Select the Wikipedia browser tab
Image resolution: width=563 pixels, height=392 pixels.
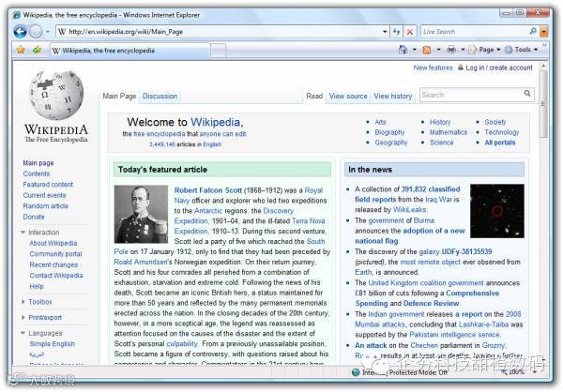pyautogui.click(x=129, y=51)
